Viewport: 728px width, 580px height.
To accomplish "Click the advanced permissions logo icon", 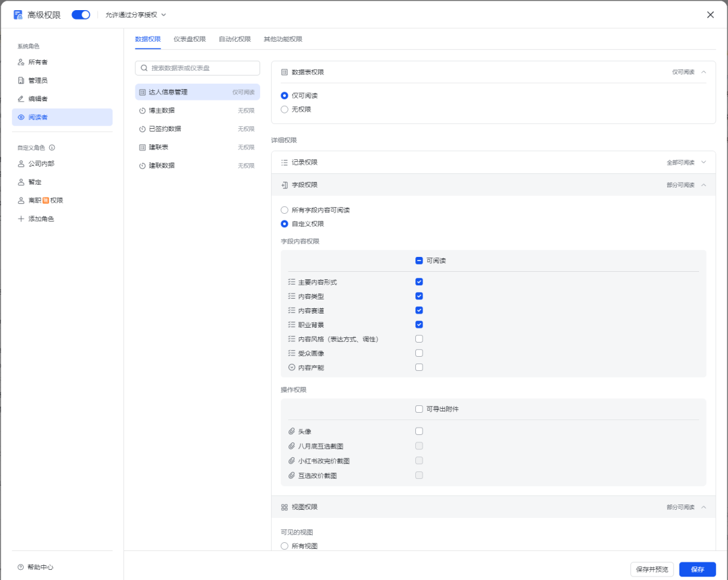I will 18,15.
